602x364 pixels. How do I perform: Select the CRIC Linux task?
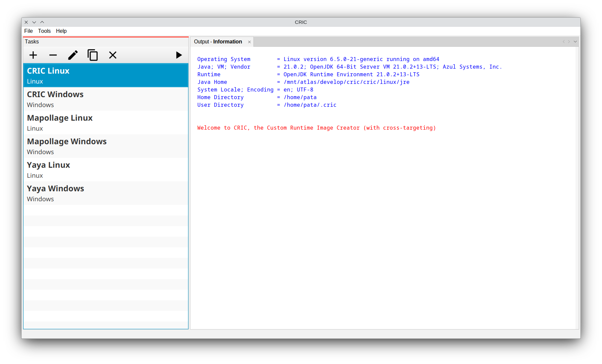click(106, 76)
